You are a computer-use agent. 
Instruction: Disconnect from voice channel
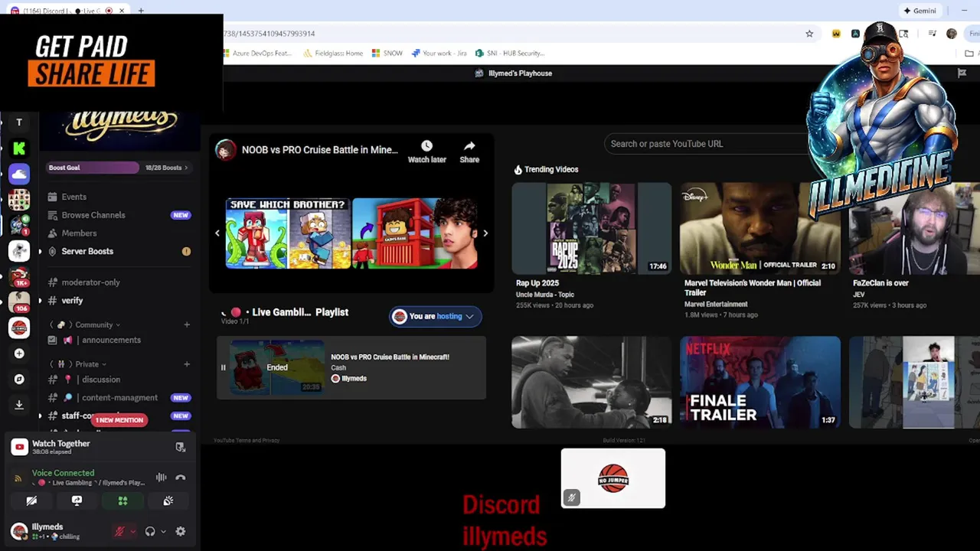pyautogui.click(x=181, y=478)
